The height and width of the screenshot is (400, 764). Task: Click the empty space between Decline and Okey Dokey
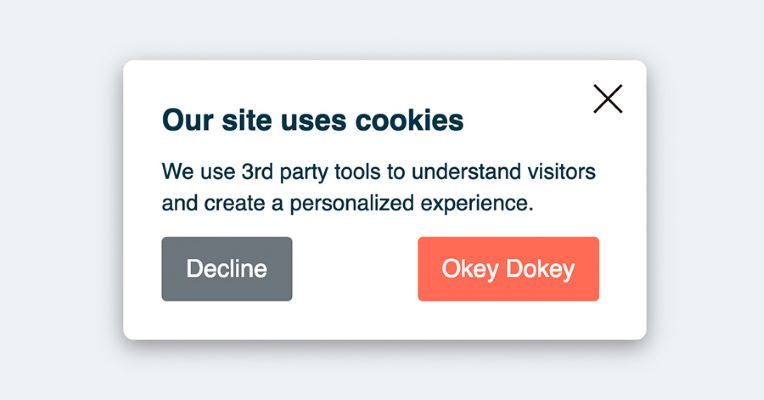pyautogui.click(x=355, y=269)
